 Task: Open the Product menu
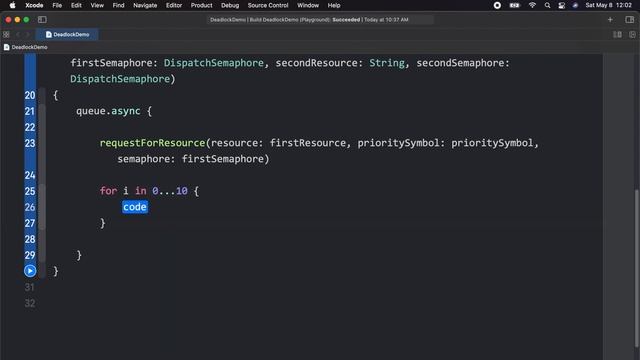202,5
